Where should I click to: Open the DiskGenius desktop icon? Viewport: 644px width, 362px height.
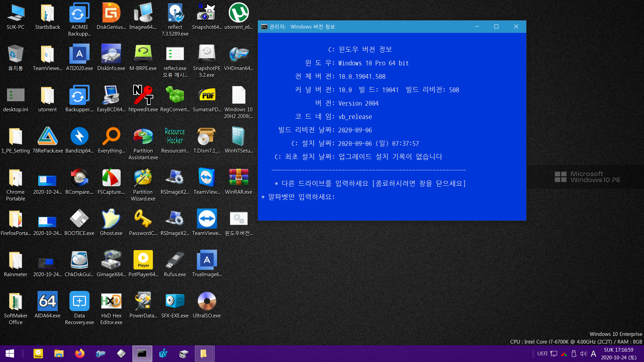pyautogui.click(x=111, y=17)
